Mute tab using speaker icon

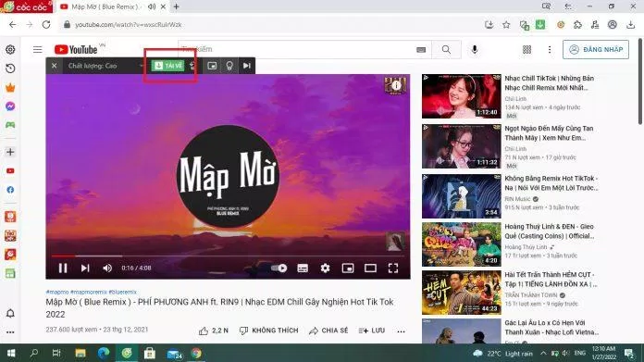click(x=152, y=6)
